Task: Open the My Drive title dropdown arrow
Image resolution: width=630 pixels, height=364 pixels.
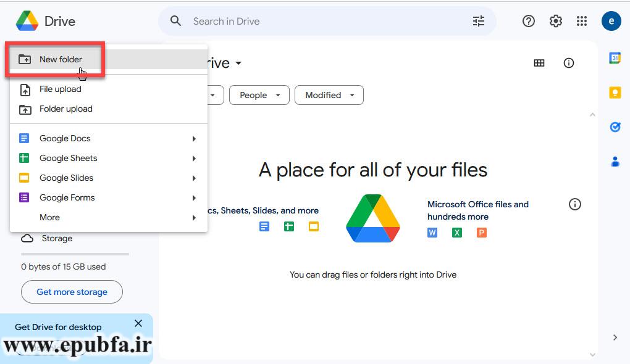Action: pos(238,64)
